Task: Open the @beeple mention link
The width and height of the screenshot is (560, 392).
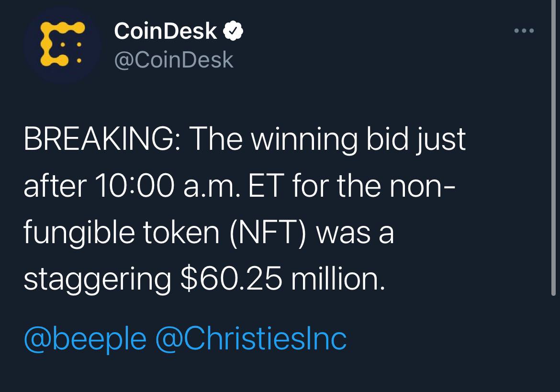Action: coord(85,339)
